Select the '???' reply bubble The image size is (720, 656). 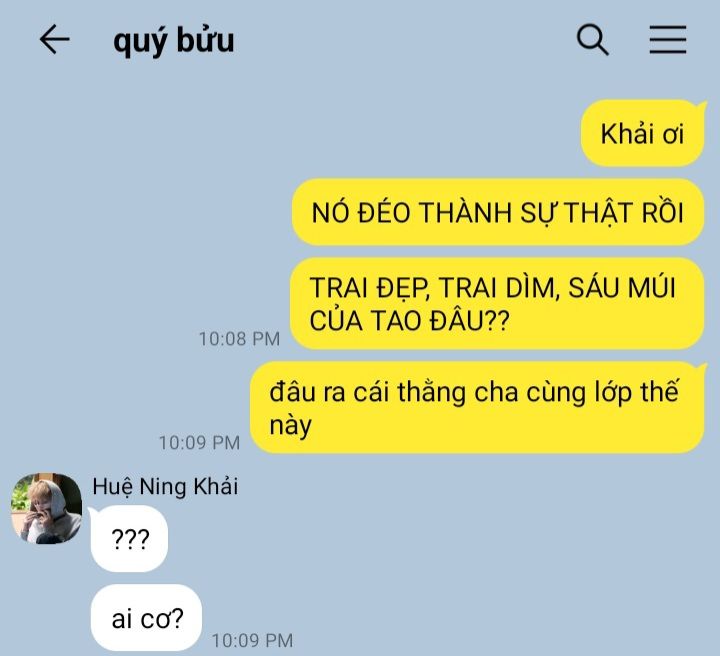[129, 539]
